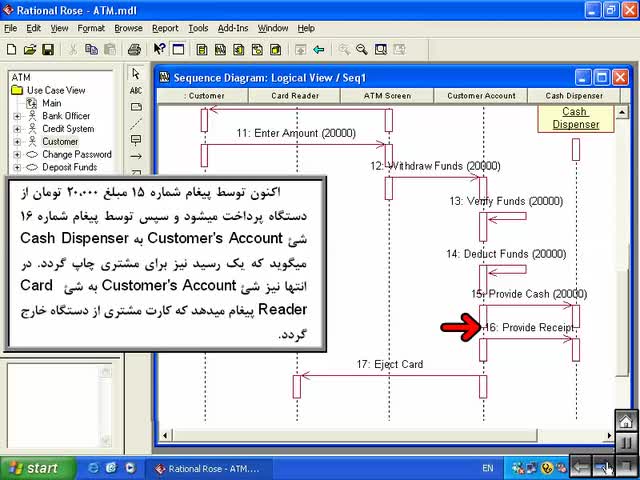Open the Browse menu

tap(128, 28)
